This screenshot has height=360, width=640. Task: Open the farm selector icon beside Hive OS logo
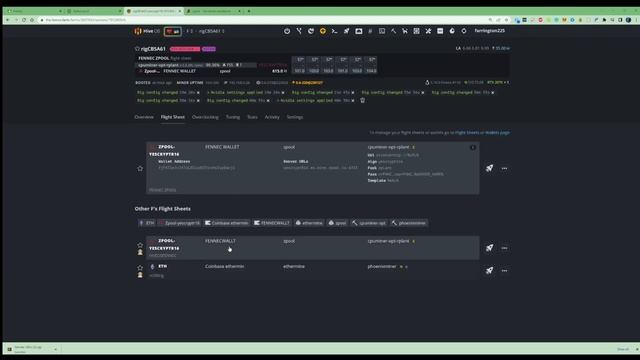(x=173, y=31)
